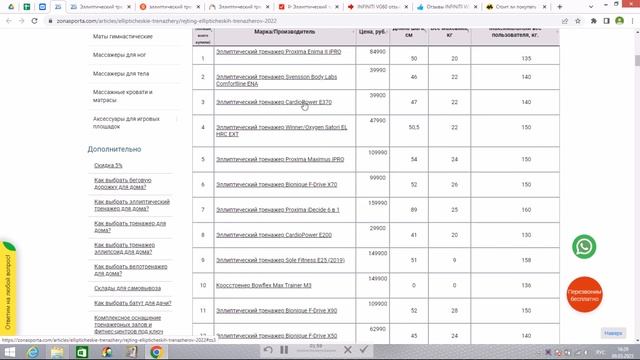Select 'Массажеры для ног' sidebar category
This screenshot has width=640, height=360.
click(x=119, y=55)
